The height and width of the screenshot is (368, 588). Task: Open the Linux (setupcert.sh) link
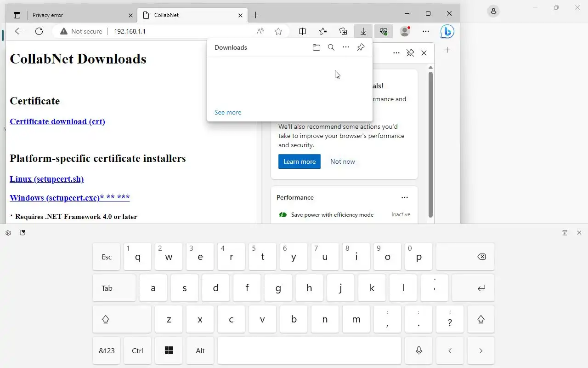[46, 179]
